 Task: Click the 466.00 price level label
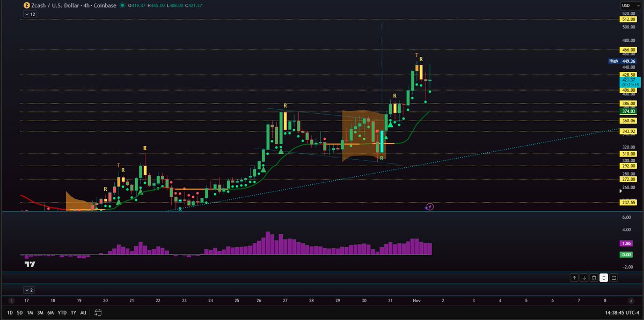(x=628, y=50)
